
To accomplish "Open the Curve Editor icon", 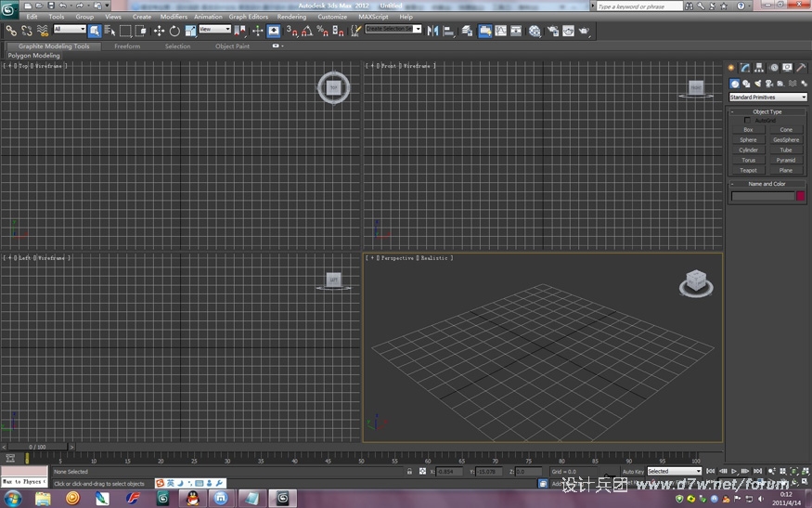I will [x=501, y=31].
